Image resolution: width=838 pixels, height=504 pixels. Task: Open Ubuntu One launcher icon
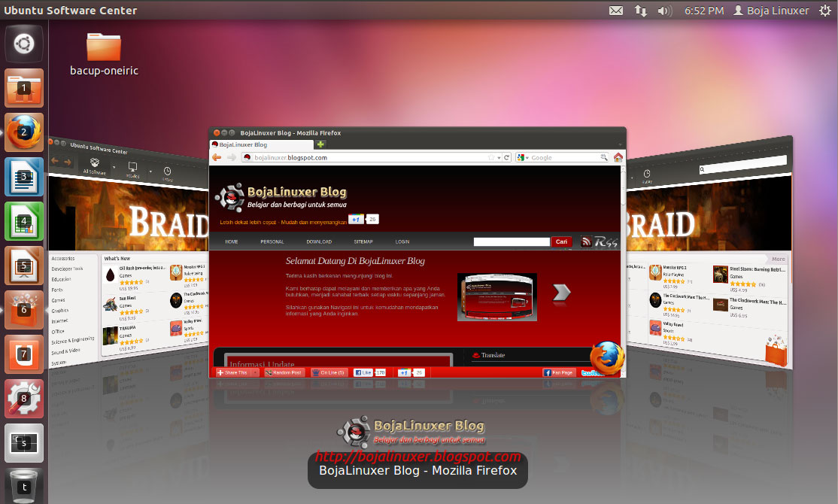(x=24, y=354)
